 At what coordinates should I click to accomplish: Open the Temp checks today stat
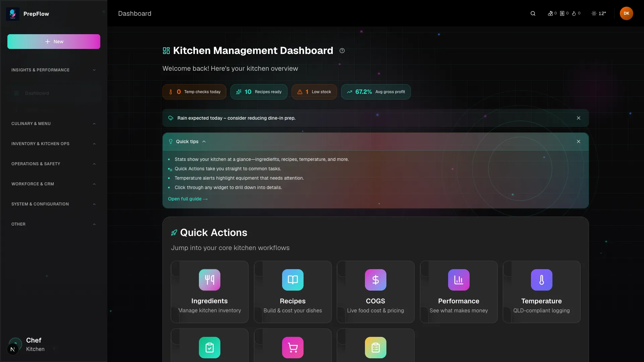(194, 92)
